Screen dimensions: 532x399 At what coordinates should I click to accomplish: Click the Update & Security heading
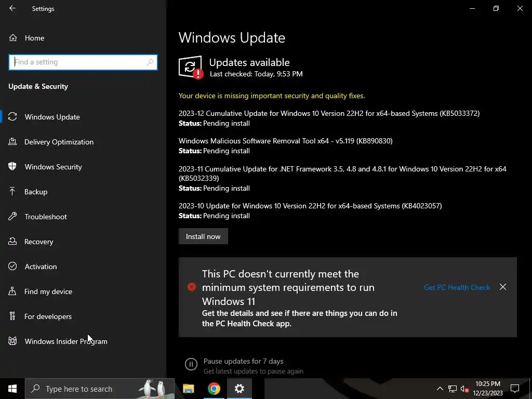pyautogui.click(x=38, y=87)
